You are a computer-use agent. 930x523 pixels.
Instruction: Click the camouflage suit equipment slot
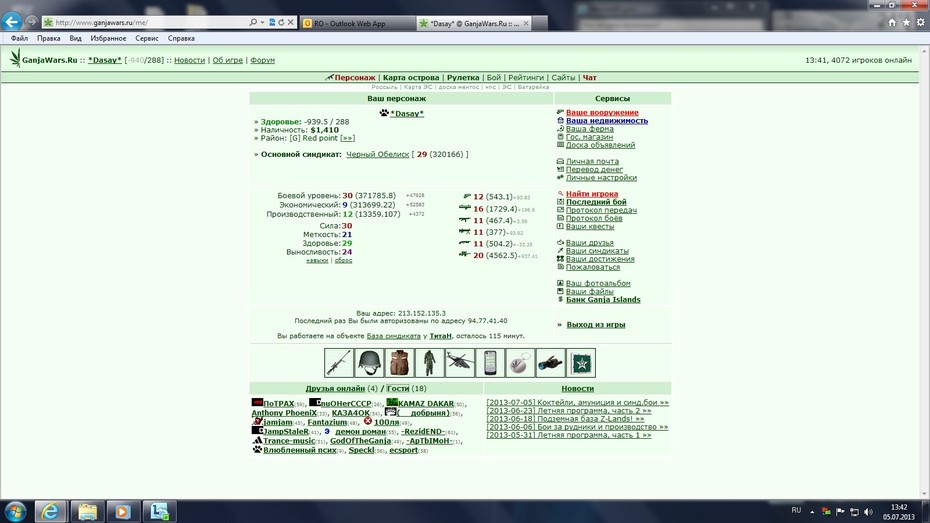click(429, 362)
